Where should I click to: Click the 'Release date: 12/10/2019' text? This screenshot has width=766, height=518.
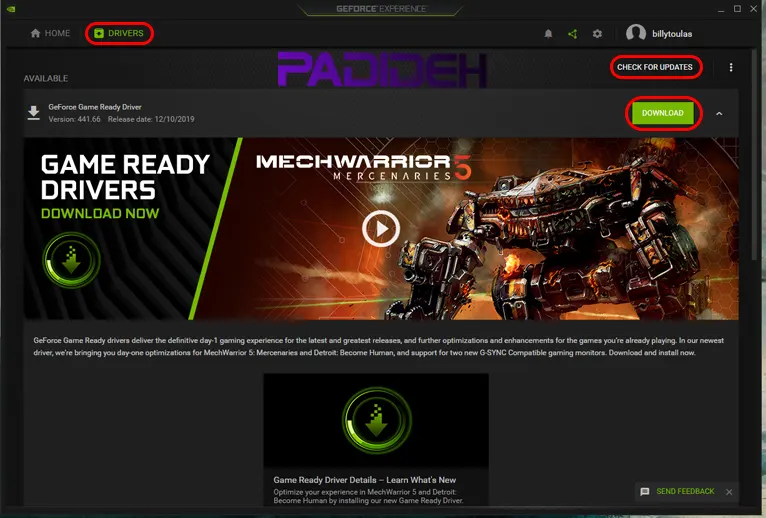[x=151, y=119]
